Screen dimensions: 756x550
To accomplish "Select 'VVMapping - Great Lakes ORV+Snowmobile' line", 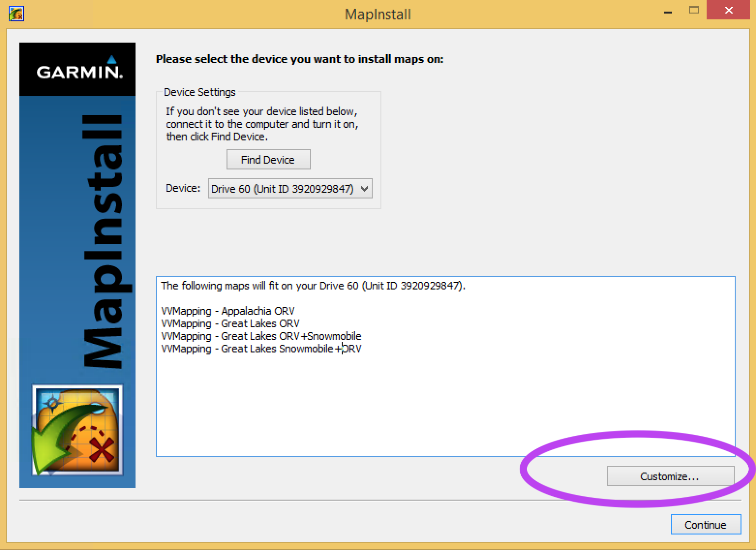I will [261, 336].
